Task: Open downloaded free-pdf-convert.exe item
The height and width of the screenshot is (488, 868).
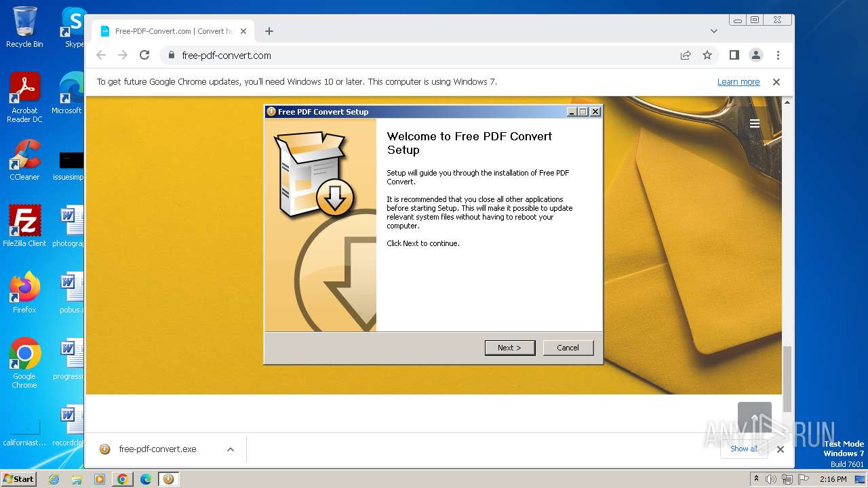Action: tap(157, 449)
